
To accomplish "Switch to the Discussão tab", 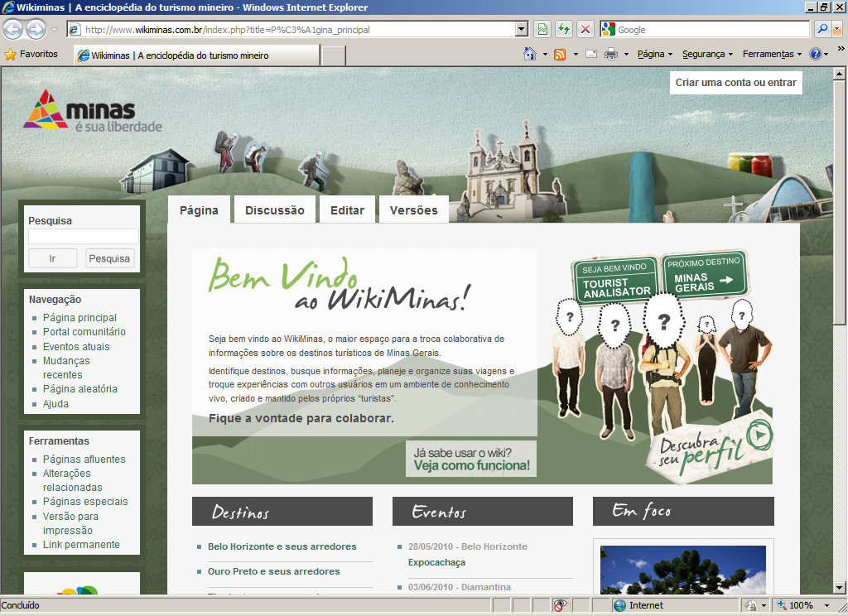I will pos(275,210).
